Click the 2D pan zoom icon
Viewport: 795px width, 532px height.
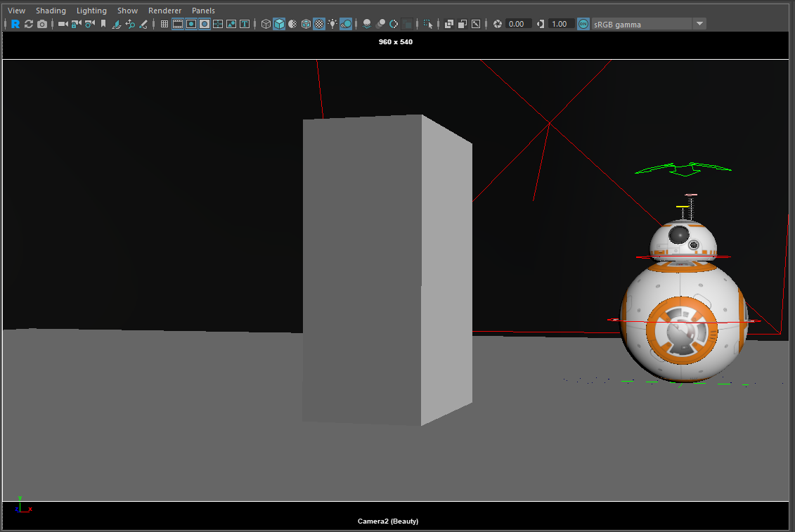[130, 24]
